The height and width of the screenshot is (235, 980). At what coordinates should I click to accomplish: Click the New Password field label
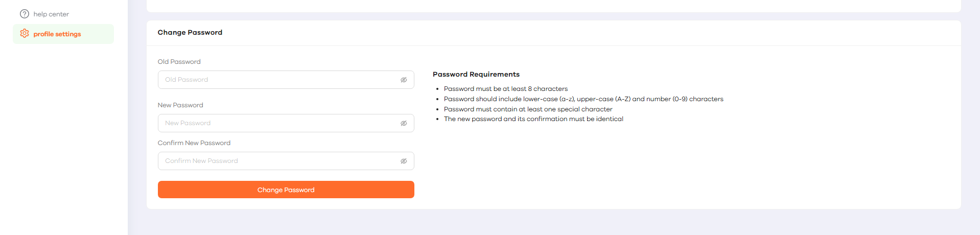(180, 105)
